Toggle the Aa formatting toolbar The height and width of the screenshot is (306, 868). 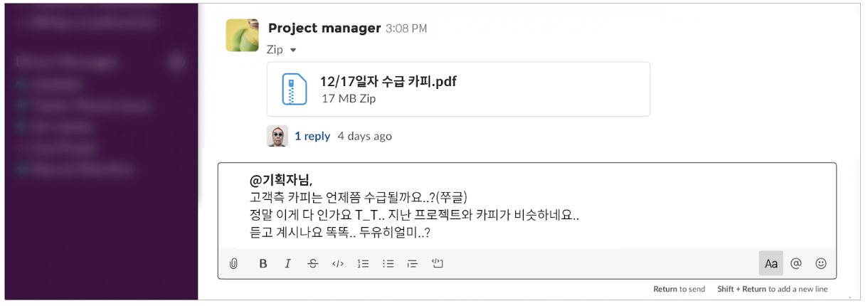(771, 263)
